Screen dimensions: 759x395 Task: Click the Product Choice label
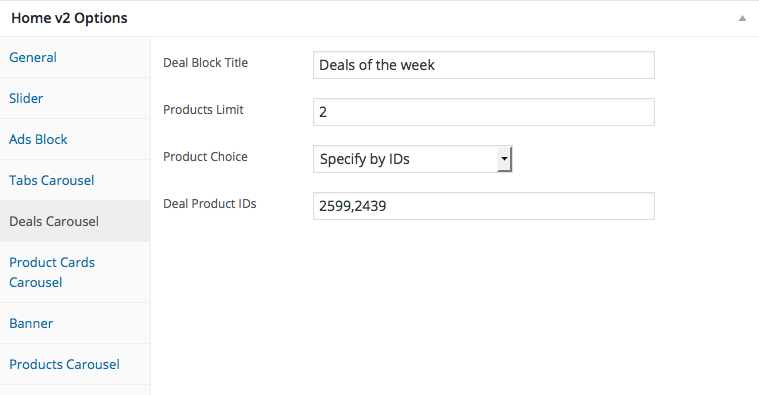click(205, 156)
